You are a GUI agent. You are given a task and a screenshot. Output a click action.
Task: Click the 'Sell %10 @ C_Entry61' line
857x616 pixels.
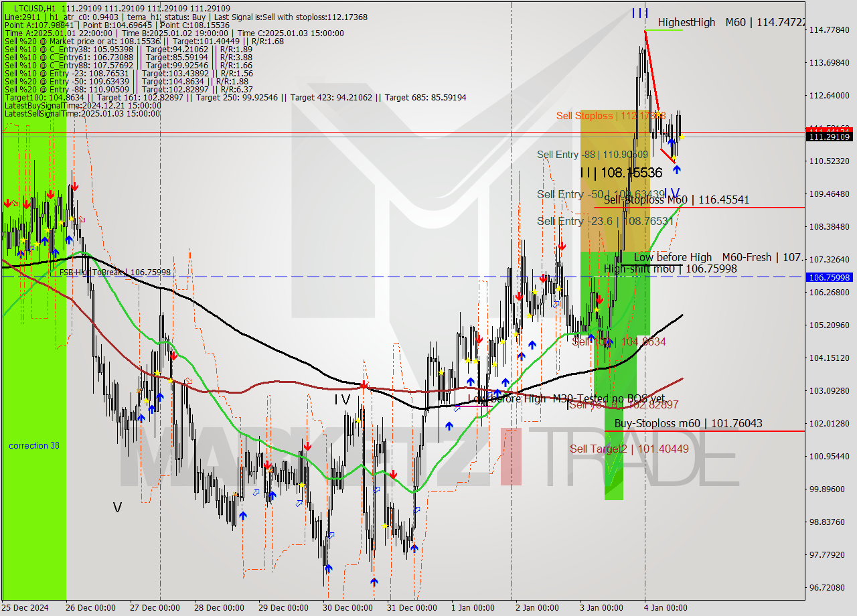129,57
